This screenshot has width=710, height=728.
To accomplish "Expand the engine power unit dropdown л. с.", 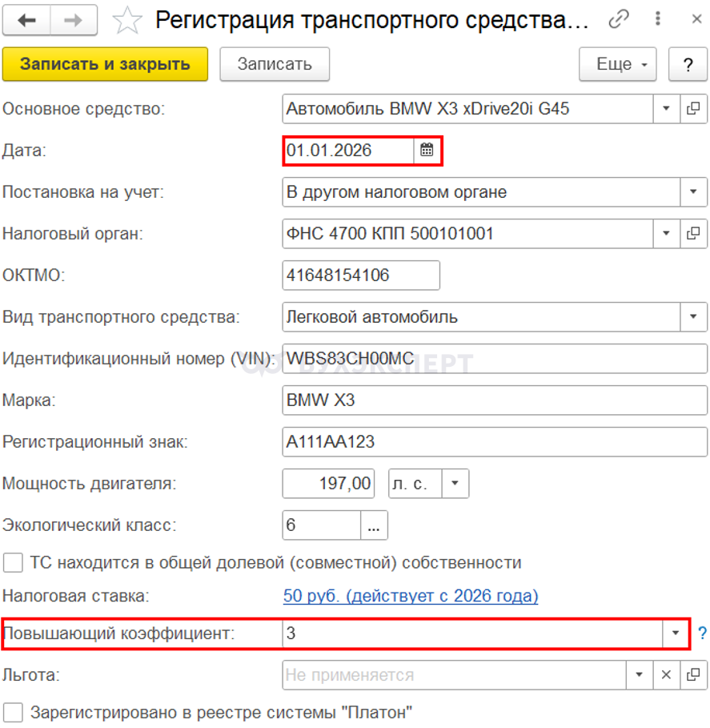I will click(455, 483).
